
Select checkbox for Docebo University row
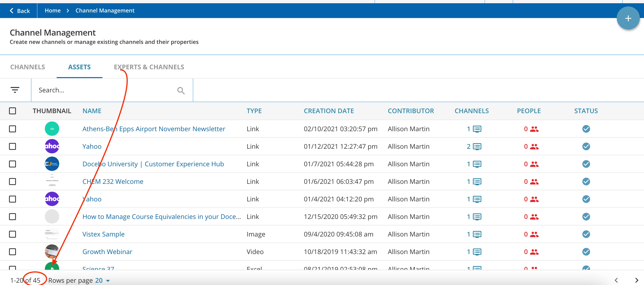(x=12, y=164)
